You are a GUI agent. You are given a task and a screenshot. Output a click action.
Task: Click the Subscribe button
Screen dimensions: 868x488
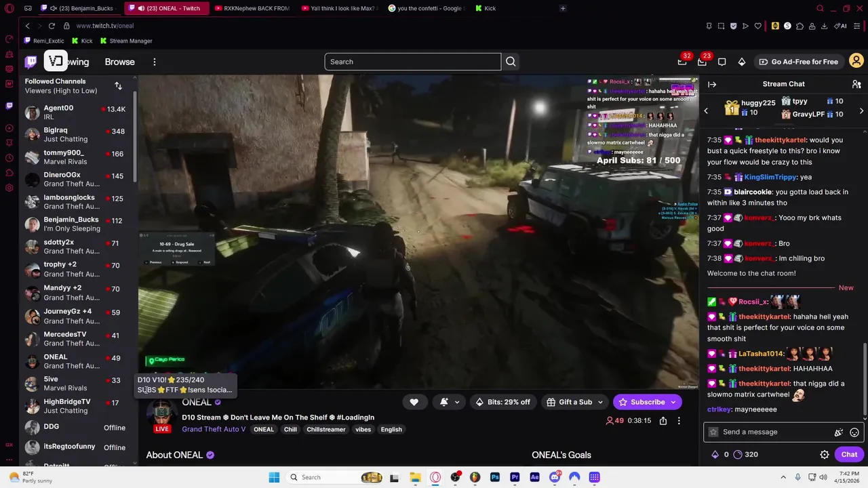[641, 402]
